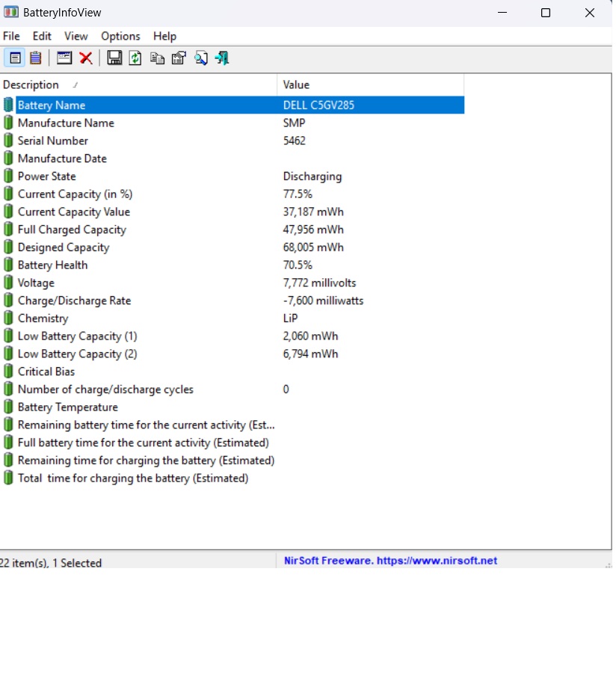Viewport: 616px width, 696px height.
Task: Click the SMP manufacturer value
Action: click(294, 123)
